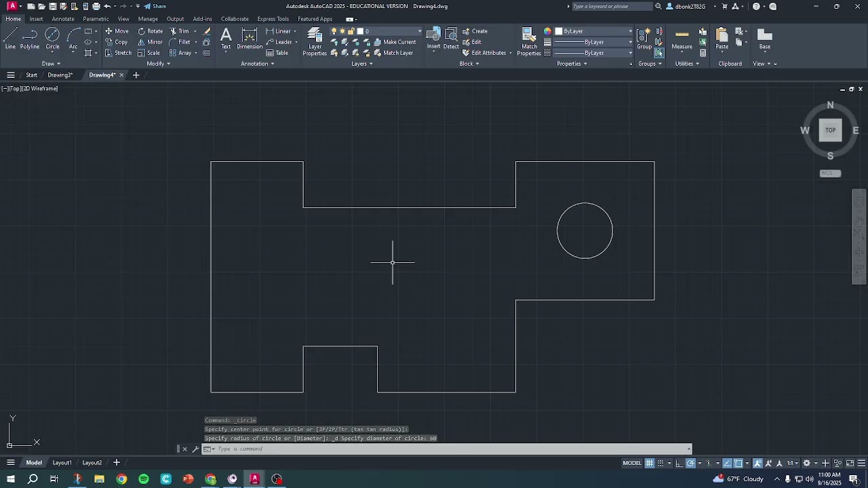
Task: Click the Leader annotation button
Action: pos(279,42)
